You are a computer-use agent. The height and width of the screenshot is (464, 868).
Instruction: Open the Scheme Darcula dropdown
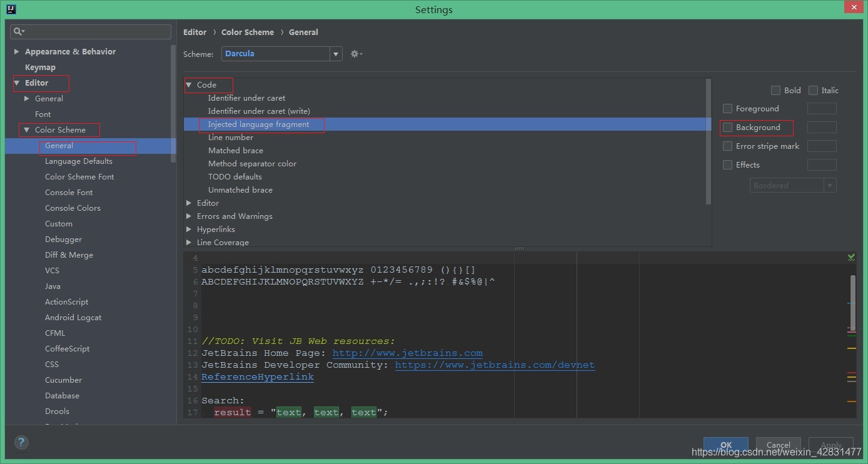pos(282,54)
